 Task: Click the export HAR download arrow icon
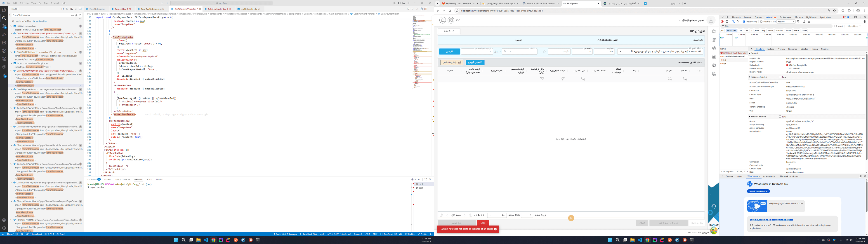pyautogui.click(x=809, y=21)
